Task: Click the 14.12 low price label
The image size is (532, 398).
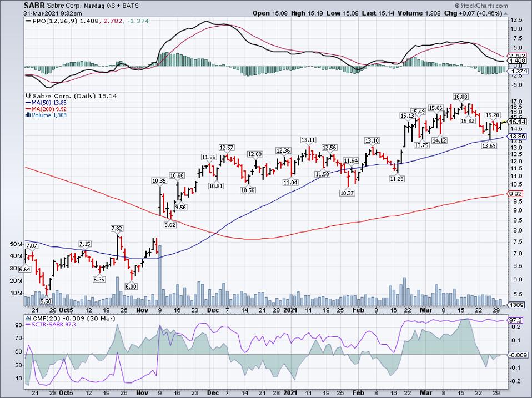Action: (439, 140)
